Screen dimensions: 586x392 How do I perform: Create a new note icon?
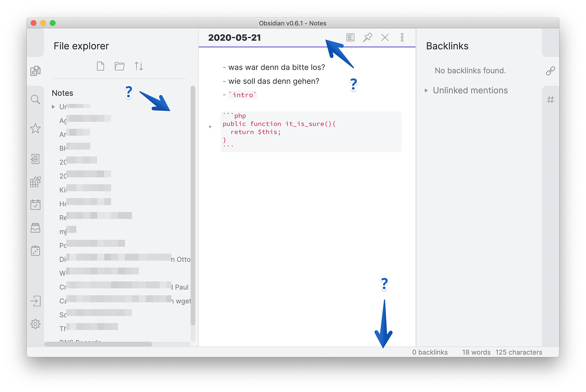click(101, 66)
